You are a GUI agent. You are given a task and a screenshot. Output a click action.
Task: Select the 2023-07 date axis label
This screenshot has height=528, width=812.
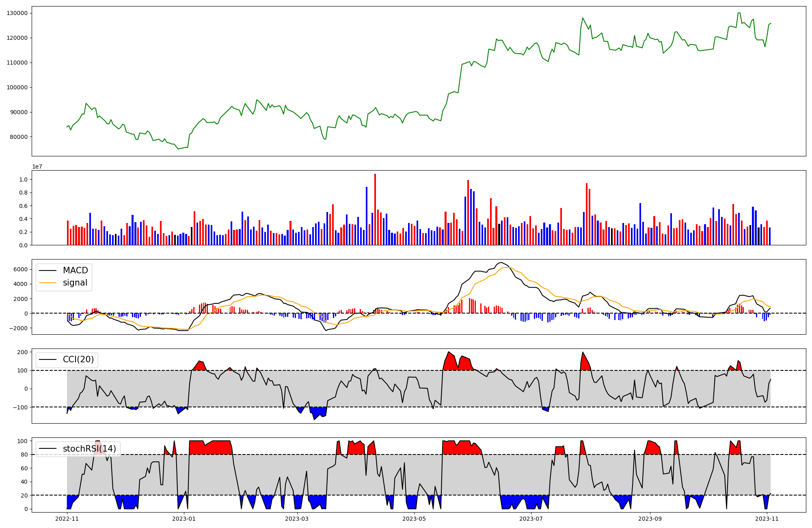coord(531,519)
